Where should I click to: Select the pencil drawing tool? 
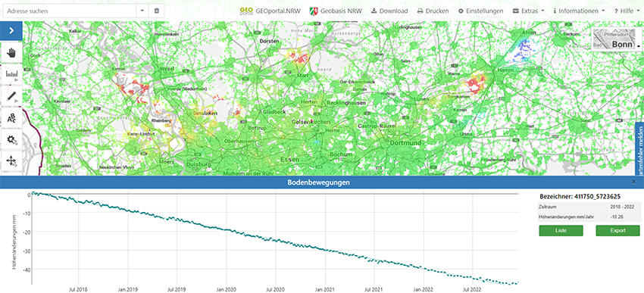click(x=11, y=96)
